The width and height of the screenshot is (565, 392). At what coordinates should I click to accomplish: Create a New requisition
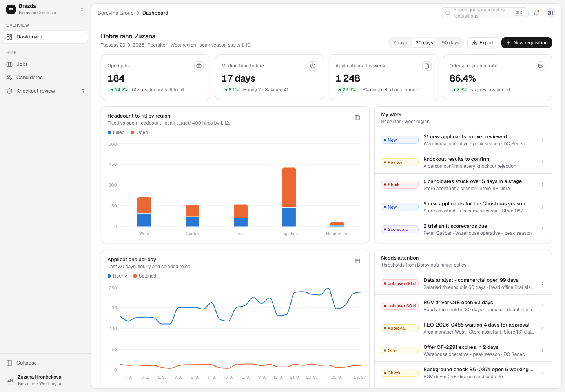(527, 43)
